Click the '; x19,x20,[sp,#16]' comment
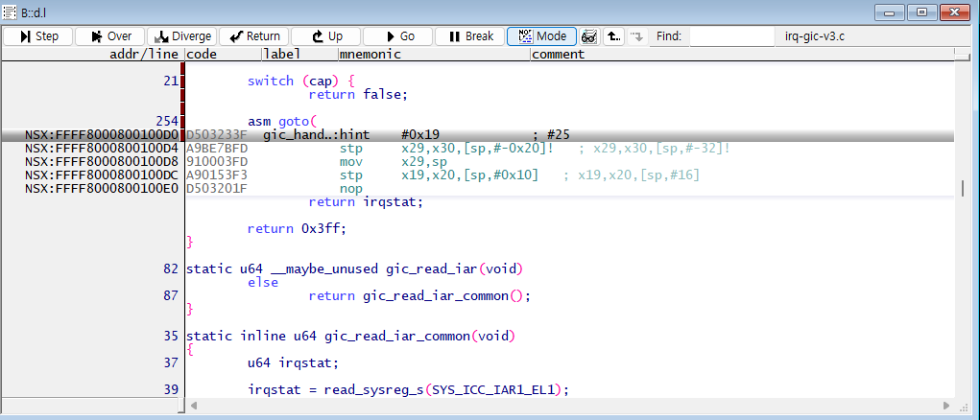980x420 pixels. [x=632, y=175]
